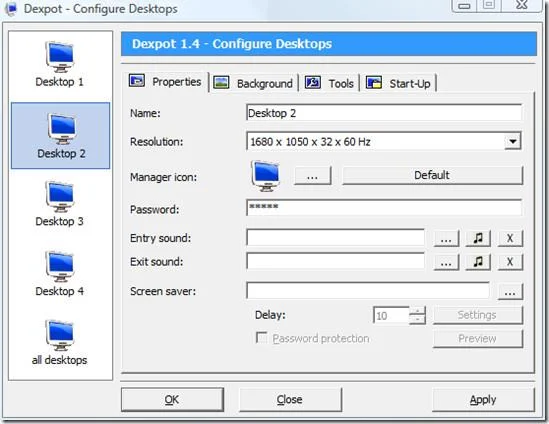The height and width of the screenshot is (424, 549).
Task: Click the screen saver Preview button
Action: (x=478, y=339)
